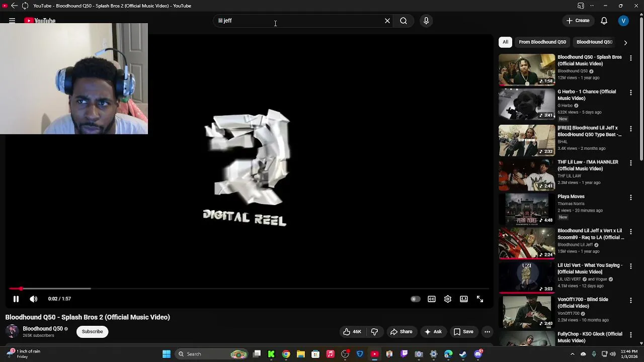
Task: Go back with browser back arrow
Action: [14, 6]
